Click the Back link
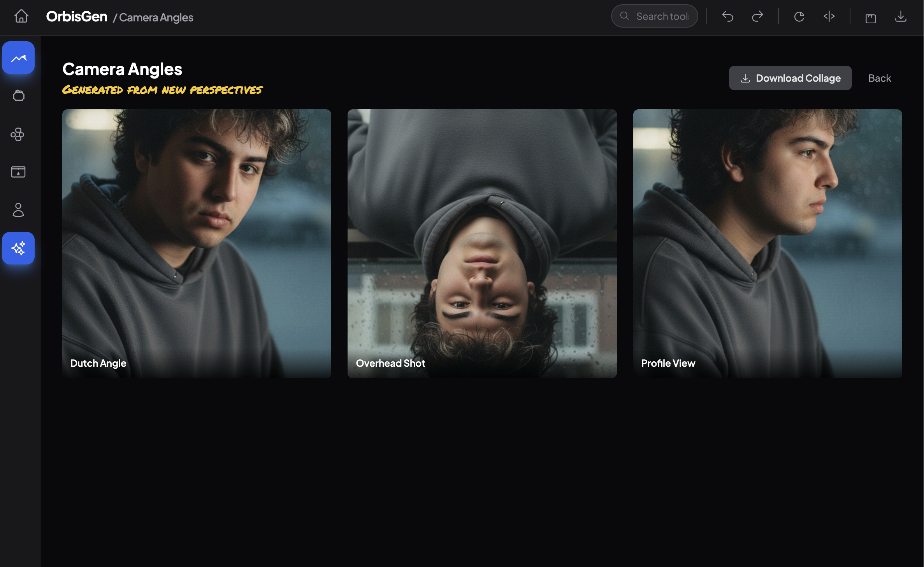The image size is (924, 567). tap(879, 78)
